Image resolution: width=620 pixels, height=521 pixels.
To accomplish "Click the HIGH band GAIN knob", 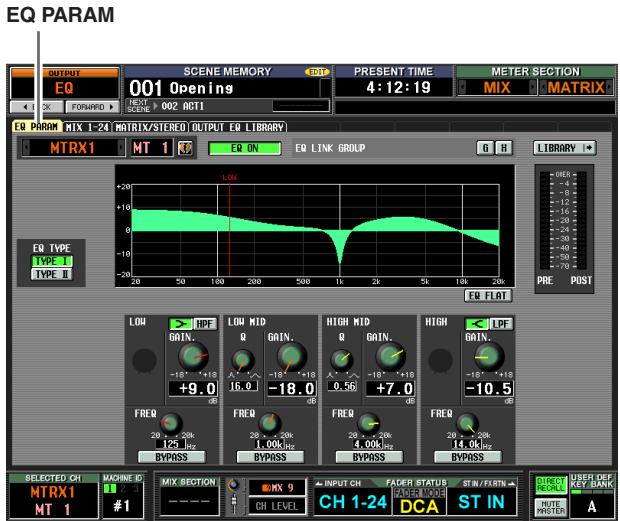I will click(x=489, y=357).
